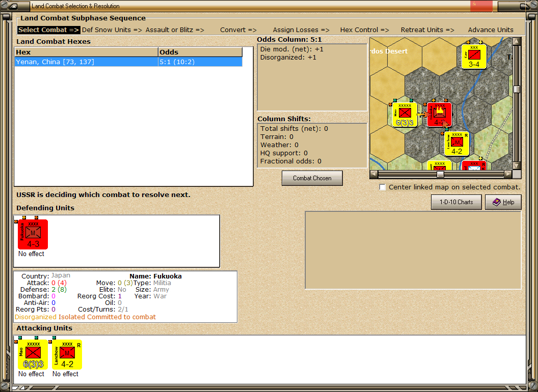538x392 pixels.
Task: Click the red Fukuoka counter on the map
Action: (440, 115)
